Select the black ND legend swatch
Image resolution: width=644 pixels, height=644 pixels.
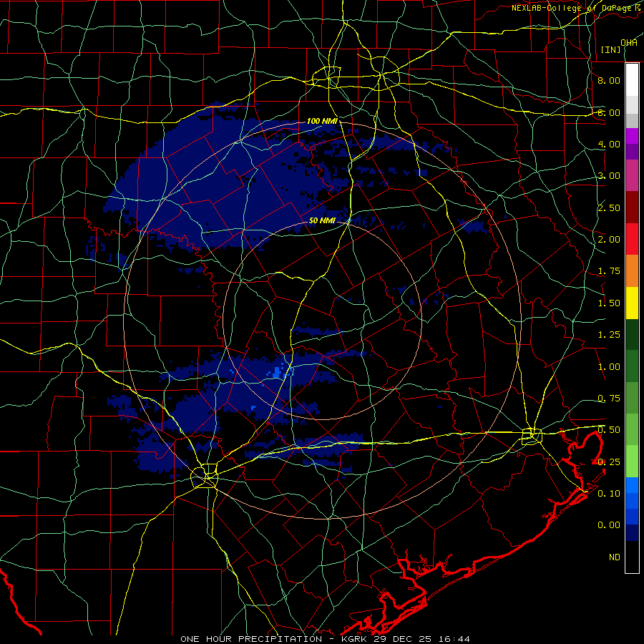click(x=632, y=557)
